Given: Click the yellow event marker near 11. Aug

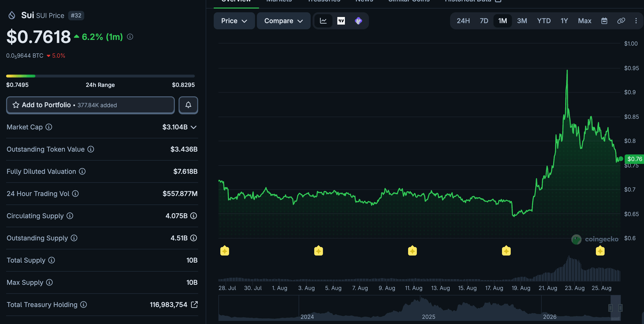Looking at the screenshot, I should pyautogui.click(x=412, y=251).
